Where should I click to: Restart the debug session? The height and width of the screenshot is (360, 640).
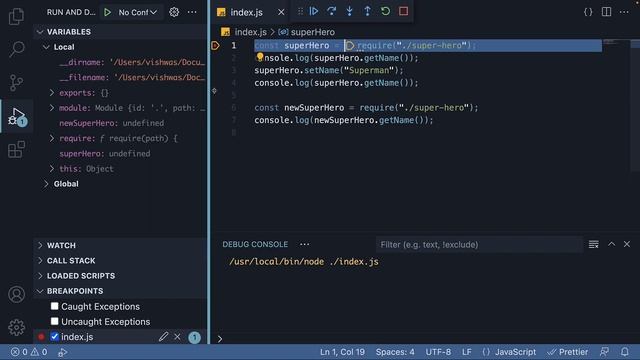[385, 11]
